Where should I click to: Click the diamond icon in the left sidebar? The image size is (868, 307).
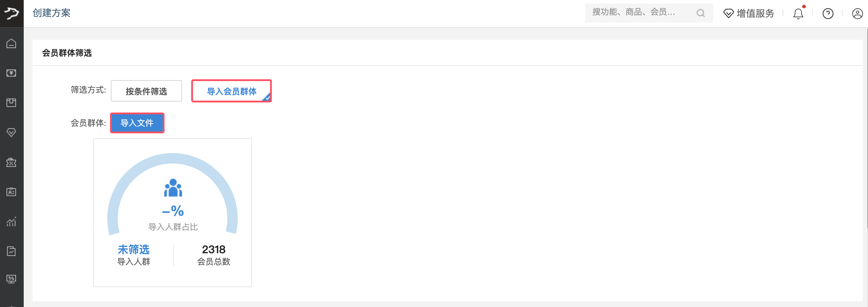point(12,132)
